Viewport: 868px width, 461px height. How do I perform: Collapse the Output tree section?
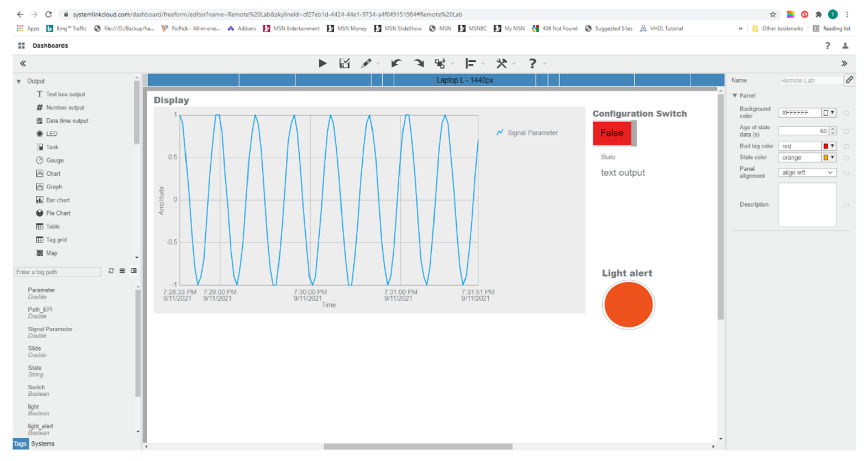19,81
